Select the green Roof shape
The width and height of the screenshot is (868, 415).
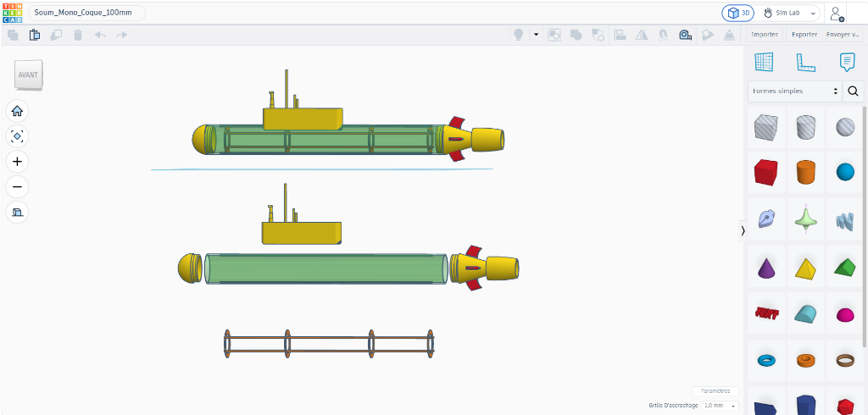coord(845,268)
